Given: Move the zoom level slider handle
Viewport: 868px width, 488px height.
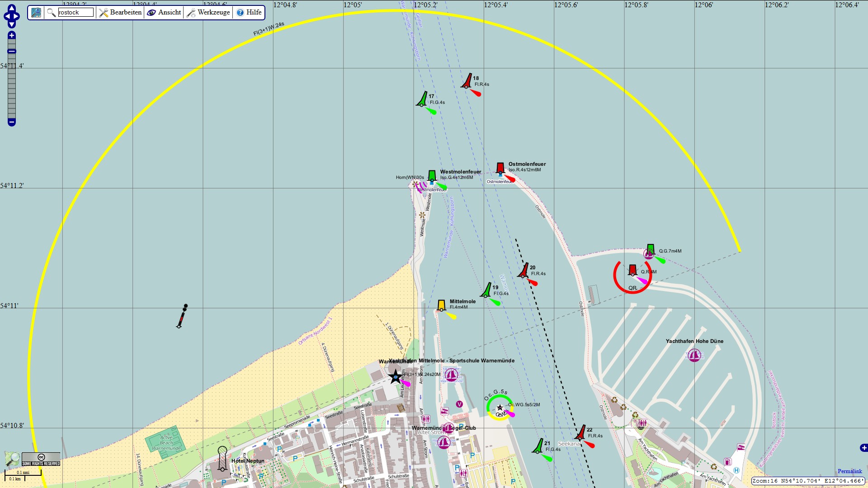Looking at the screenshot, I should (12, 51).
